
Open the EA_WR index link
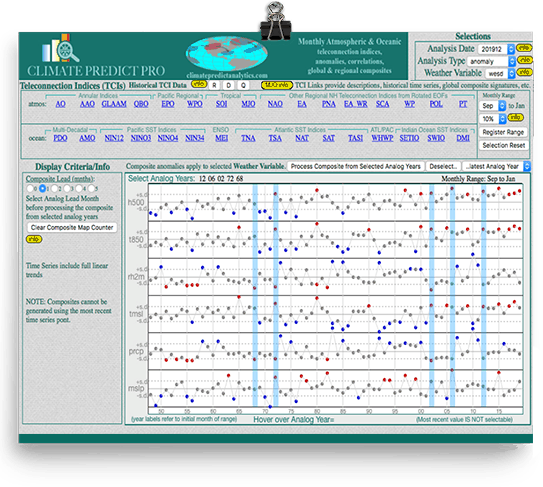click(x=356, y=104)
